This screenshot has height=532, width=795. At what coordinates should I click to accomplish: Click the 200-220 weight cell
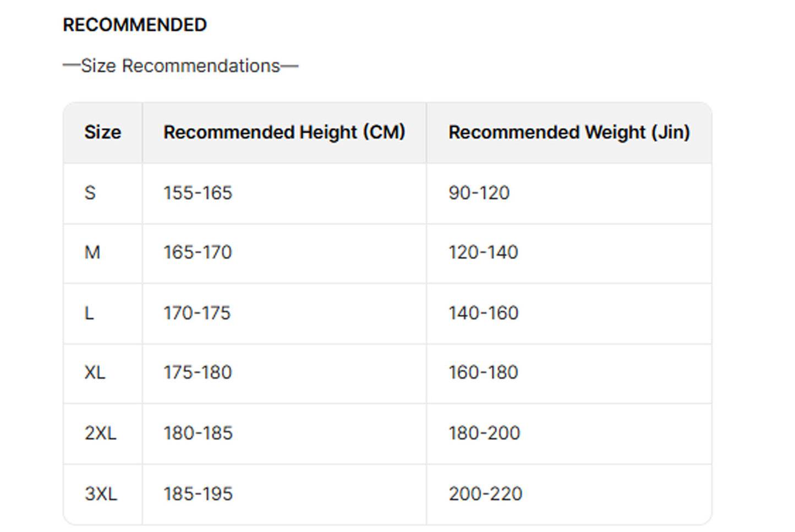pyautogui.click(x=485, y=494)
